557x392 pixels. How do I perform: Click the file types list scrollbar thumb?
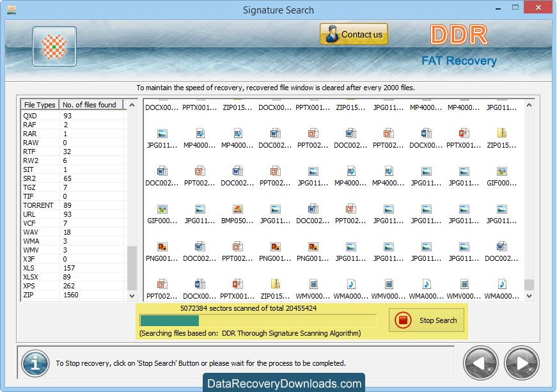(132, 268)
